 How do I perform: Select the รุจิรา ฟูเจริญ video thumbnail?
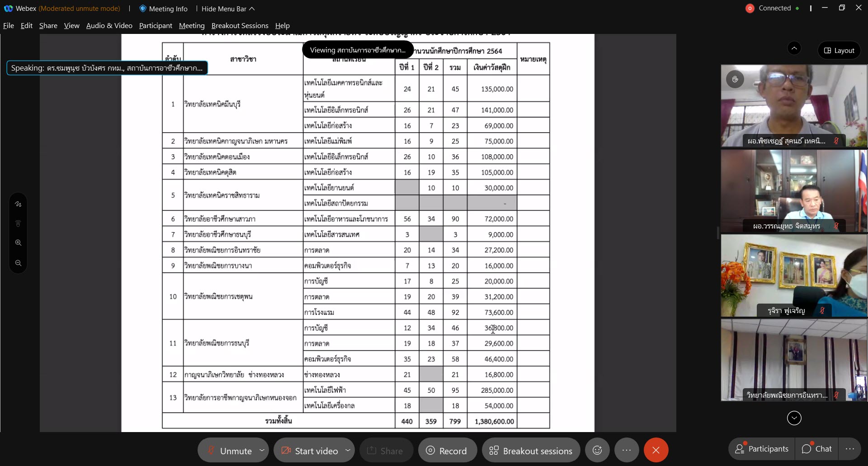[794, 276]
